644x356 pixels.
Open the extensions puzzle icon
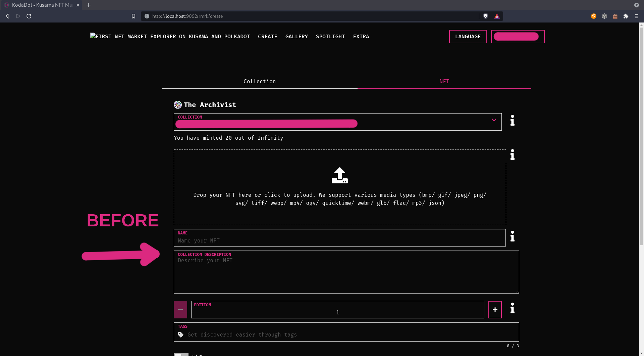pos(626,16)
